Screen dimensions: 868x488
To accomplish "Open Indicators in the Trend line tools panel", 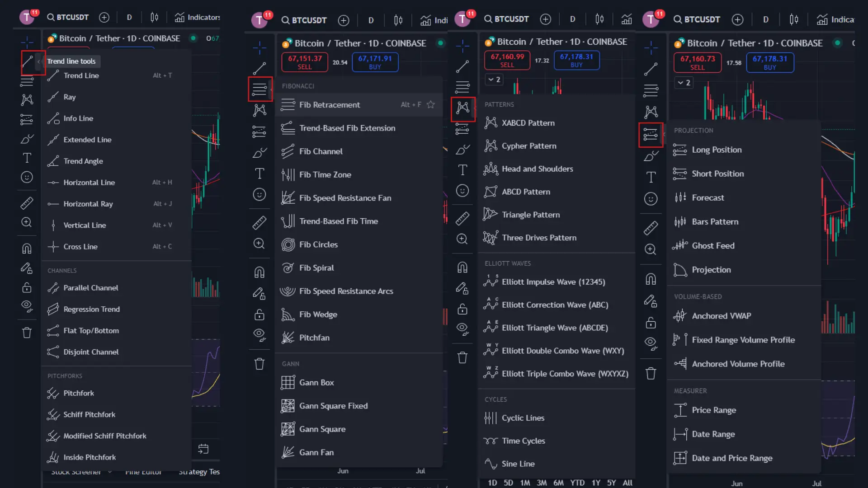I will (x=198, y=17).
